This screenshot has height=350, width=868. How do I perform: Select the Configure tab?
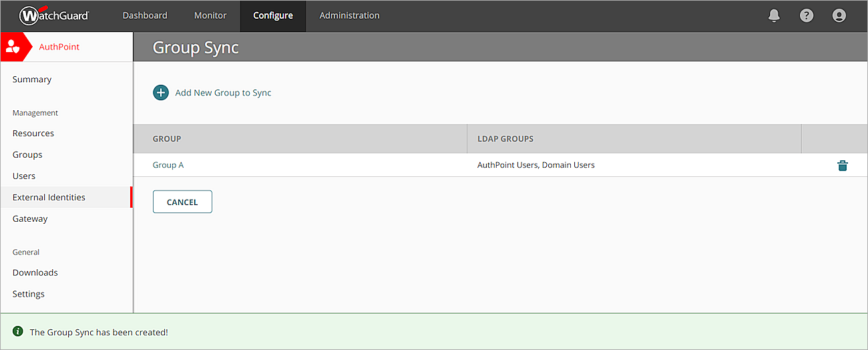coord(272,15)
